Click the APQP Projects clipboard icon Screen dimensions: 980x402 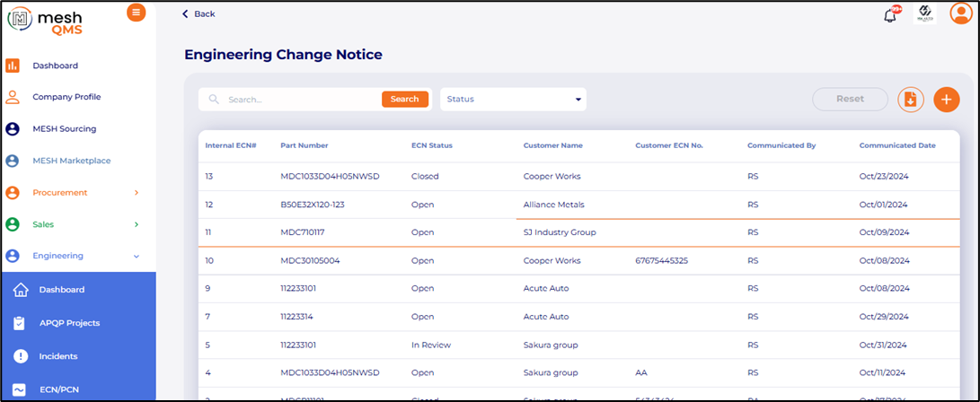pos(20,323)
